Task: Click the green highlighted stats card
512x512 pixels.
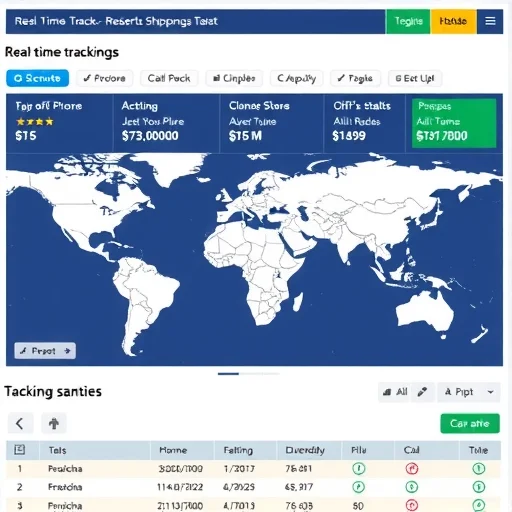Action: [454, 123]
